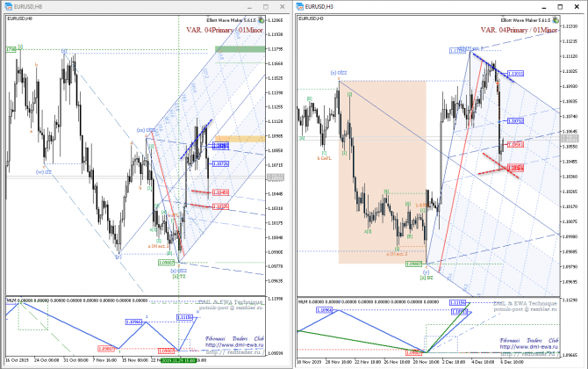Click putnik-post @ rambler.ru in the H8 indicator panel
Image resolution: width=588 pixels, height=369 pixels.
click(x=231, y=307)
